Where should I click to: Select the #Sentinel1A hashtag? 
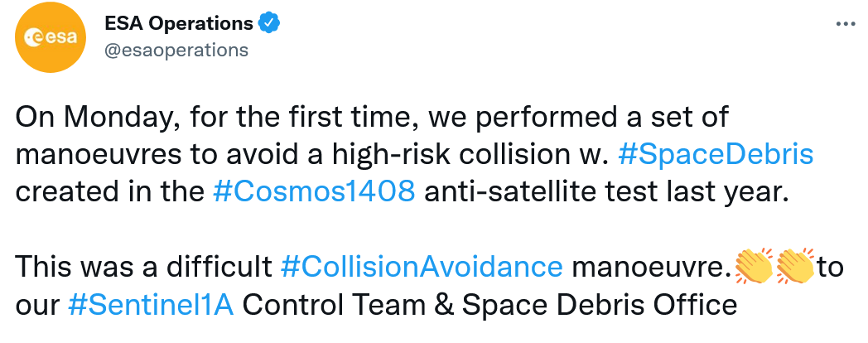[152, 304]
